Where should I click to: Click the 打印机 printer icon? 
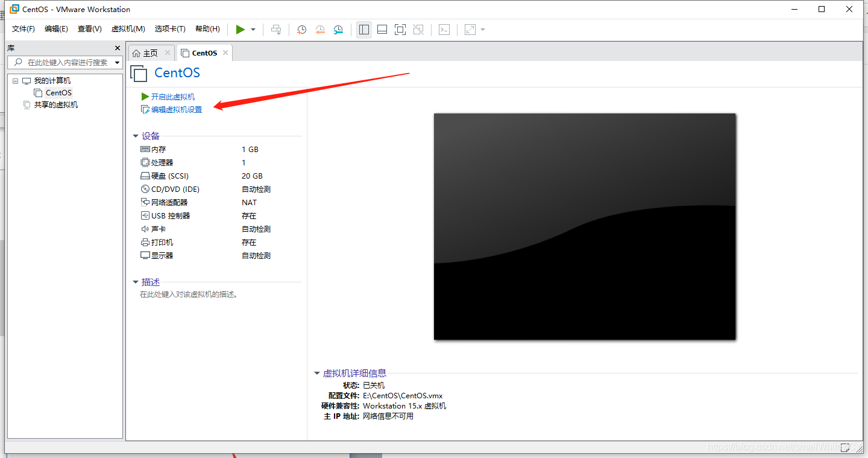point(145,242)
